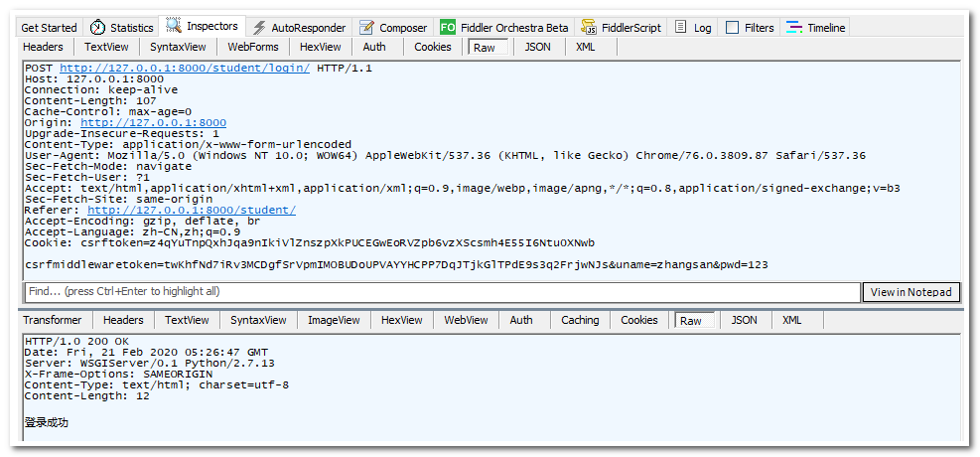980x457 pixels.
Task: Select response Cookies inspector tab
Action: [x=639, y=320]
